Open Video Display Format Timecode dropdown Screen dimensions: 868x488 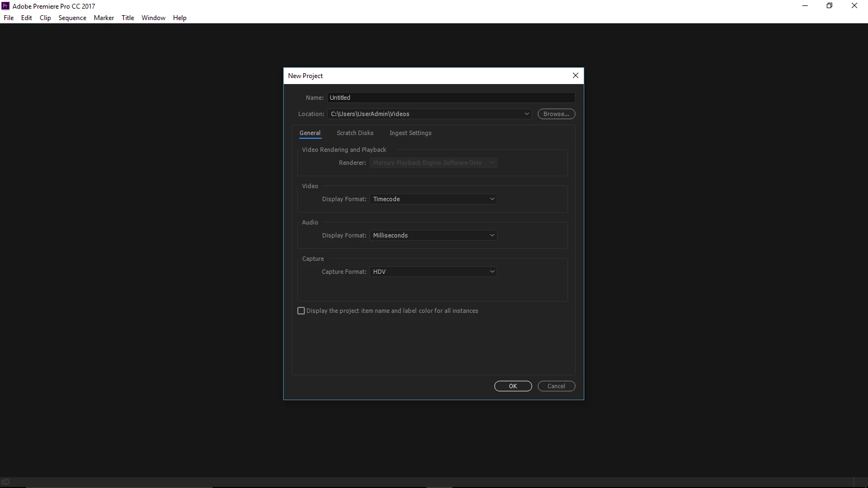(433, 199)
